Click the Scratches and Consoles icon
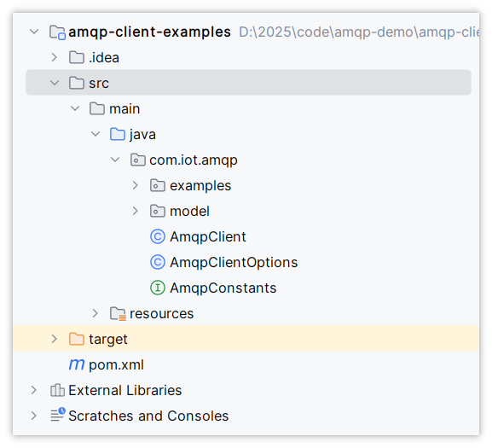Viewport: 492px width, 448px height. tap(58, 415)
